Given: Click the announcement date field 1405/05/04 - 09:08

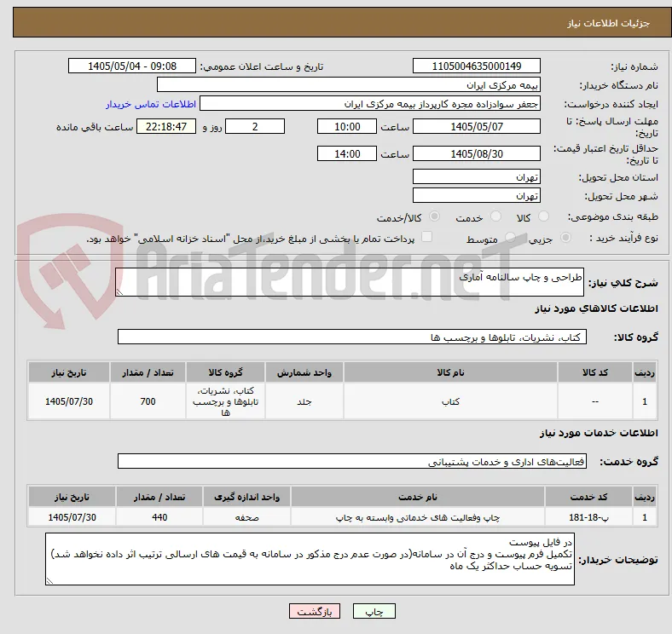Looking at the screenshot, I should coord(132,66).
